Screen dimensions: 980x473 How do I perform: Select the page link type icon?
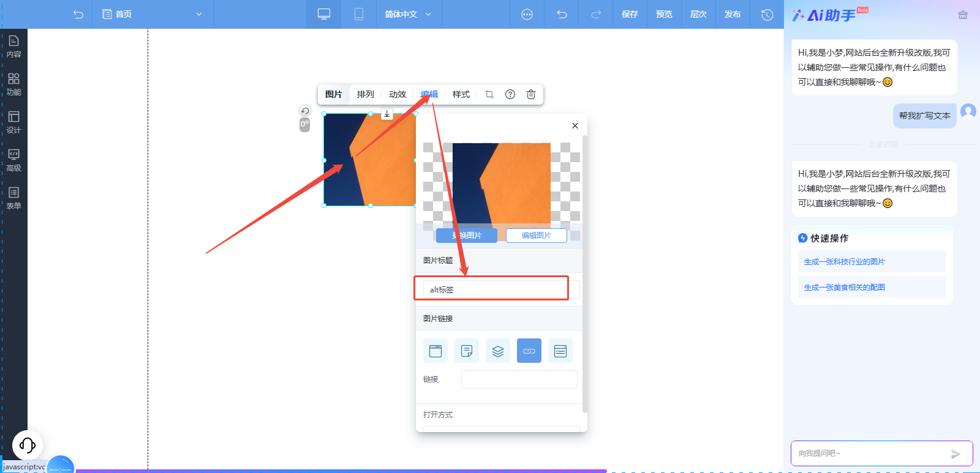pyautogui.click(x=435, y=351)
